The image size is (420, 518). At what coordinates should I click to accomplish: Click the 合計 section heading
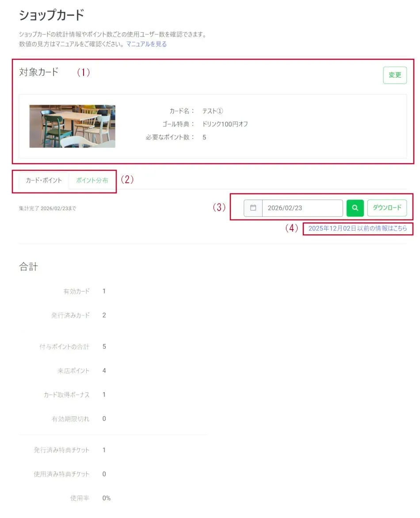pyautogui.click(x=28, y=267)
